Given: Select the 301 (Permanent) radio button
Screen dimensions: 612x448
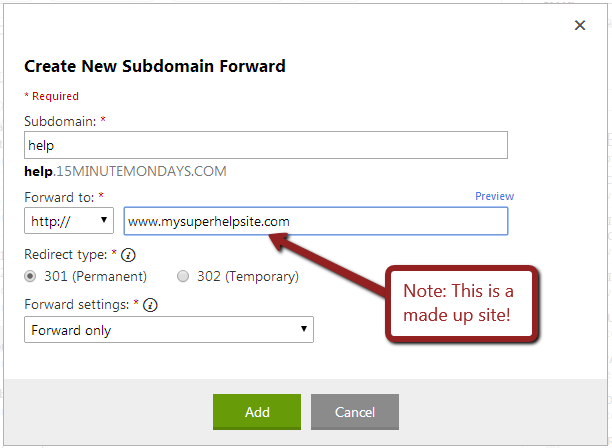Looking at the screenshot, I should 30,276.
